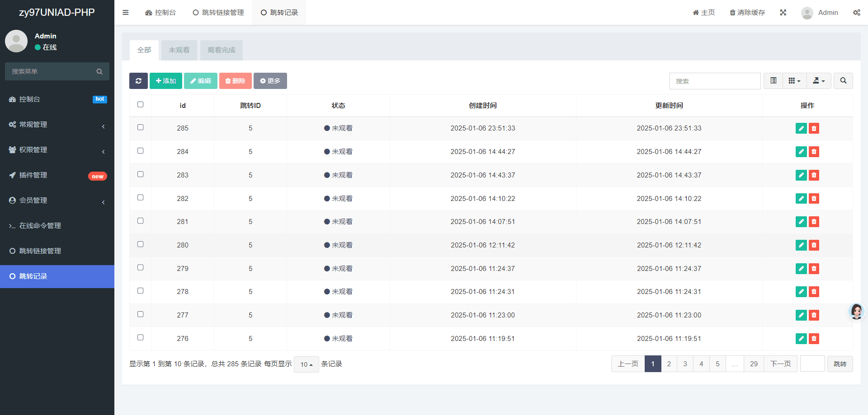Open the floating assistant avatar icon
The height and width of the screenshot is (415, 868).
click(x=856, y=311)
